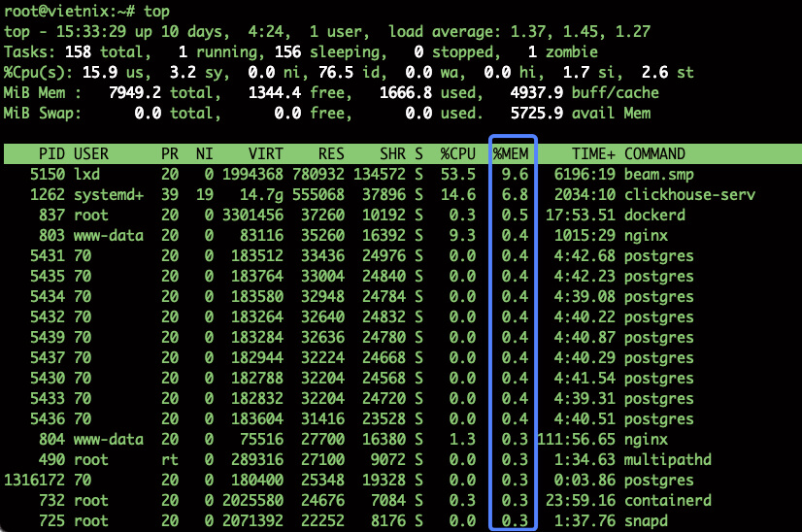This screenshot has height=532, width=802.
Task: Click the root@vietnix command prompt
Action: 63,10
